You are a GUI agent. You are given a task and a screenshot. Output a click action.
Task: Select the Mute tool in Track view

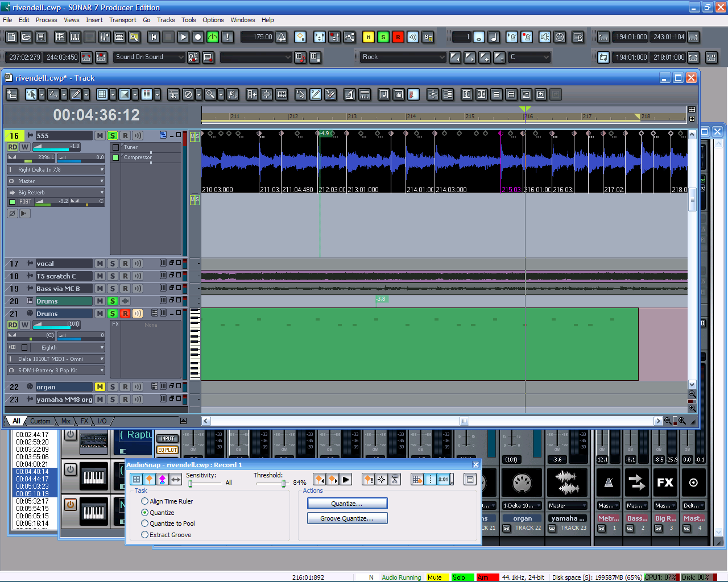(188, 94)
